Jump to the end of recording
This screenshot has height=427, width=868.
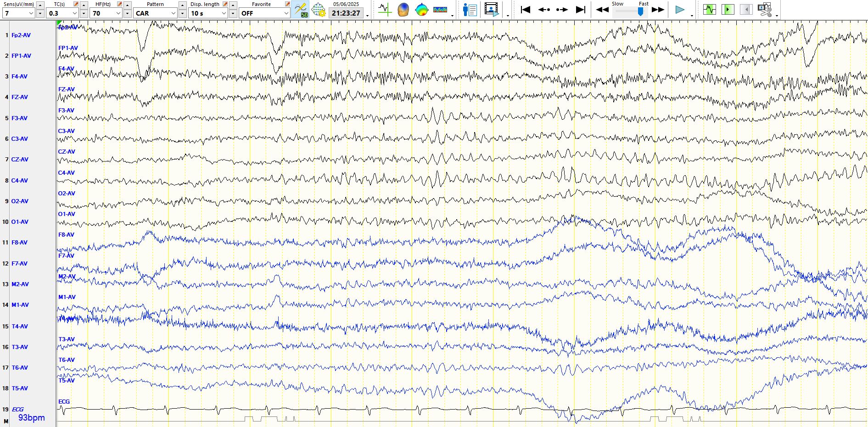[581, 10]
